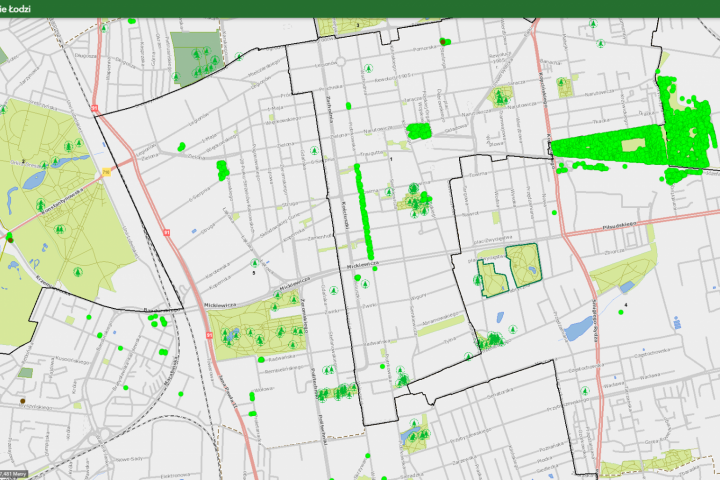Click the topmost tree marker in the upper-right corner

pyautogui.click(x=593, y=23)
